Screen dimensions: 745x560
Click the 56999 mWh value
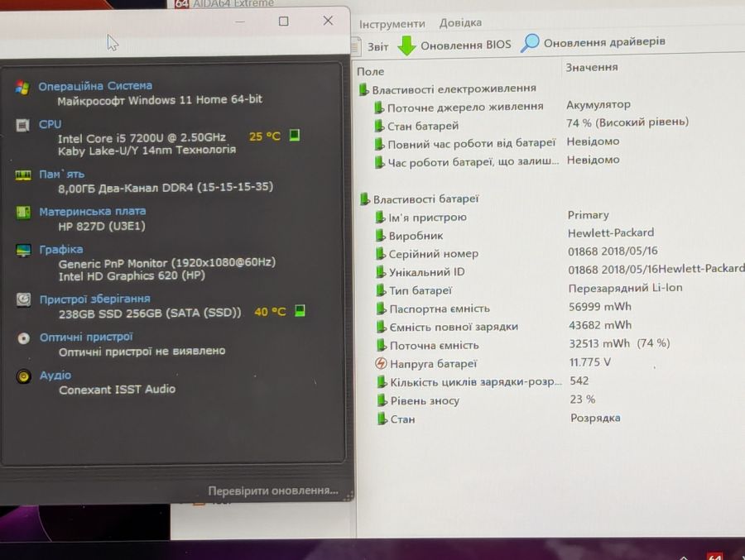[600, 307]
